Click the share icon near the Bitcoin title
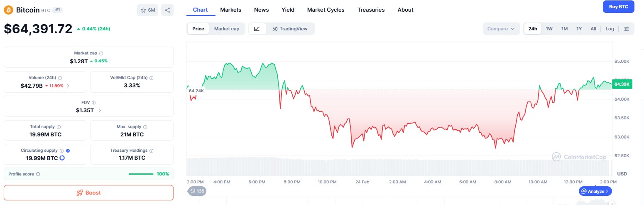Screen dimensions: 644x205 [x=167, y=10]
